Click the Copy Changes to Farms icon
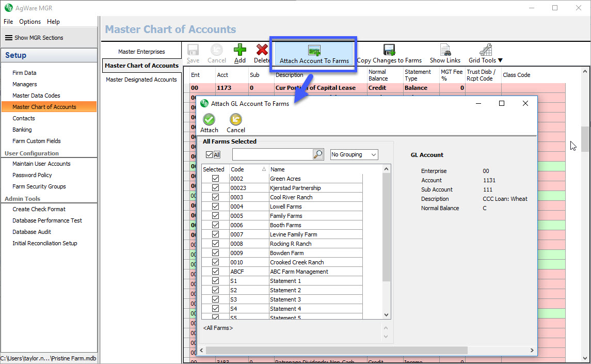The height and width of the screenshot is (364, 591). [x=389, y=50]
